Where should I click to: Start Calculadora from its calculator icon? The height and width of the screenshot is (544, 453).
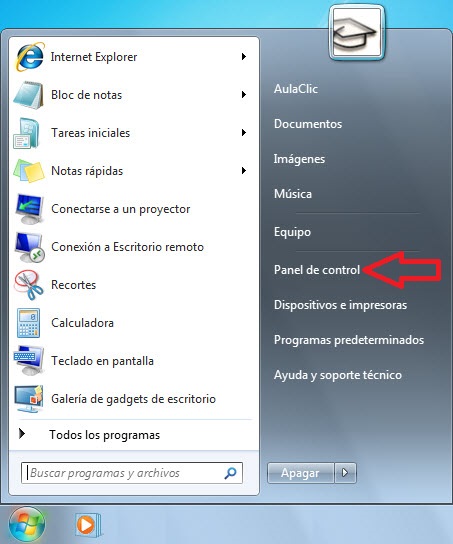click(28, 323)
